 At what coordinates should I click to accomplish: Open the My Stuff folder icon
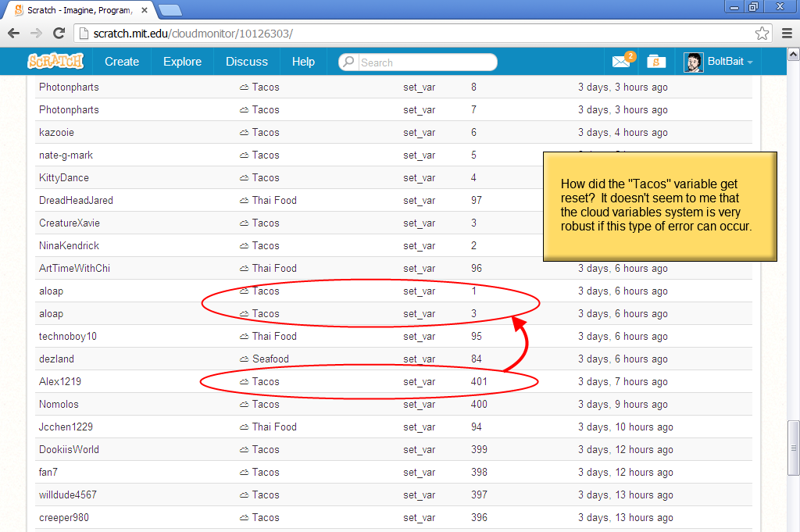656,62
